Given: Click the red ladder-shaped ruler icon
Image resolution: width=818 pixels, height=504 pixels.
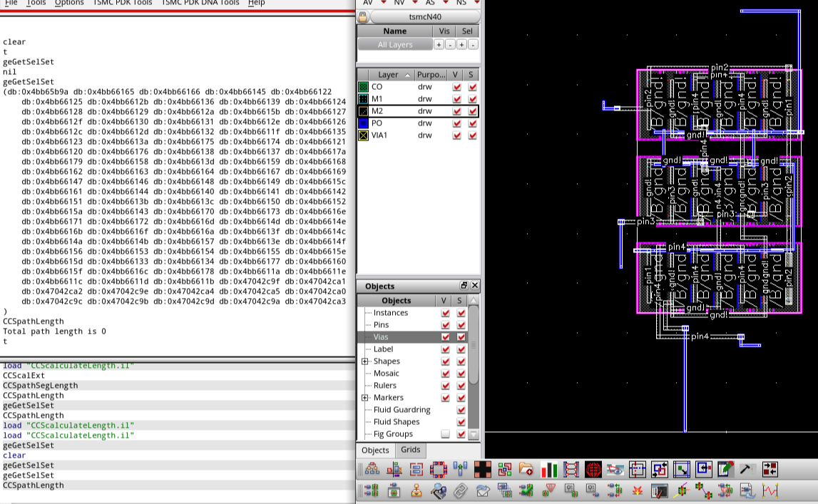Looking at the screenshot, I should [571, 470].
